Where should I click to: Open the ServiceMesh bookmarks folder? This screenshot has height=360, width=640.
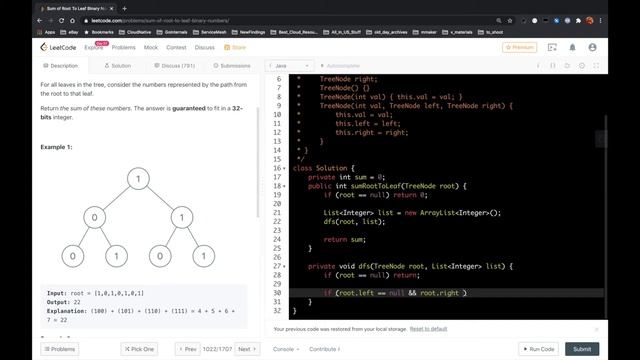pos(209,32)
